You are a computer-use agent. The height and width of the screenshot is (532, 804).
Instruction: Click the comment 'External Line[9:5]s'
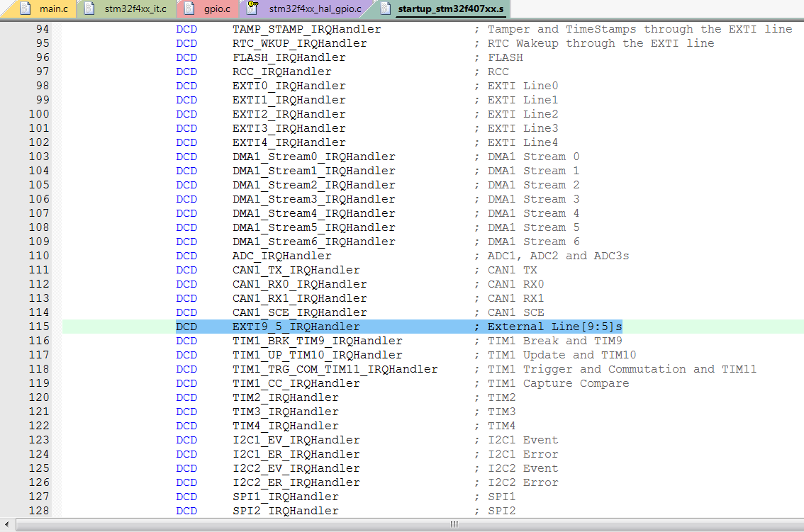click(x=554, y=327)
